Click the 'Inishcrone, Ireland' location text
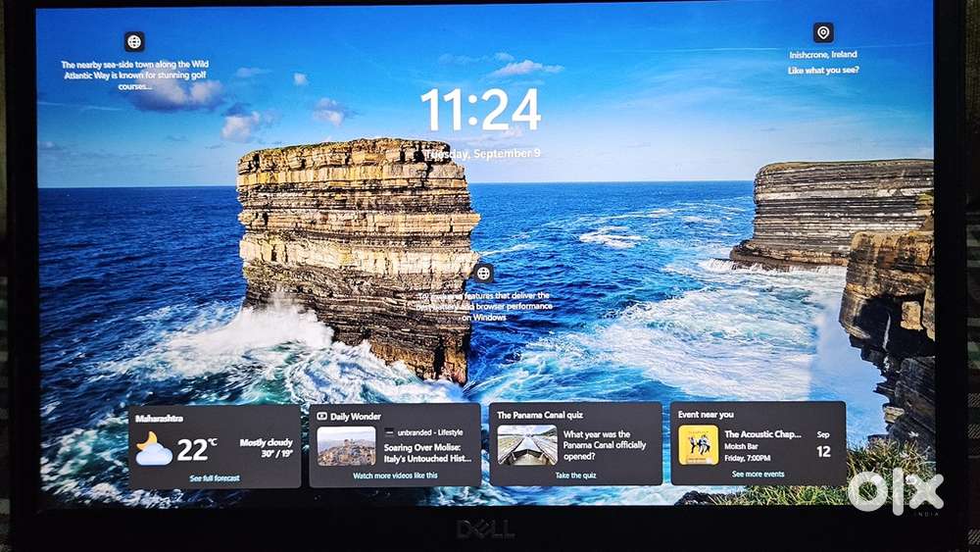Screen dimensions: 980x552 pyautogui.click(x=823, y=55)
